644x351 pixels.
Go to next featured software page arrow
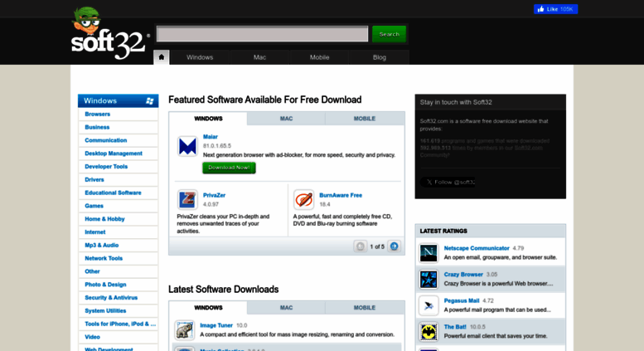pos(394,246)
